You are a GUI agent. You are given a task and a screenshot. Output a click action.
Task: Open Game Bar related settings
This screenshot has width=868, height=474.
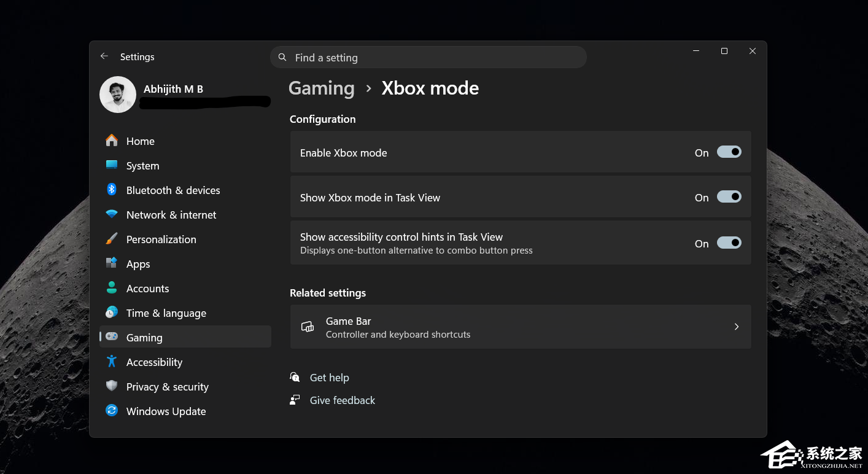pyautogui.click(x=521, y=327)
